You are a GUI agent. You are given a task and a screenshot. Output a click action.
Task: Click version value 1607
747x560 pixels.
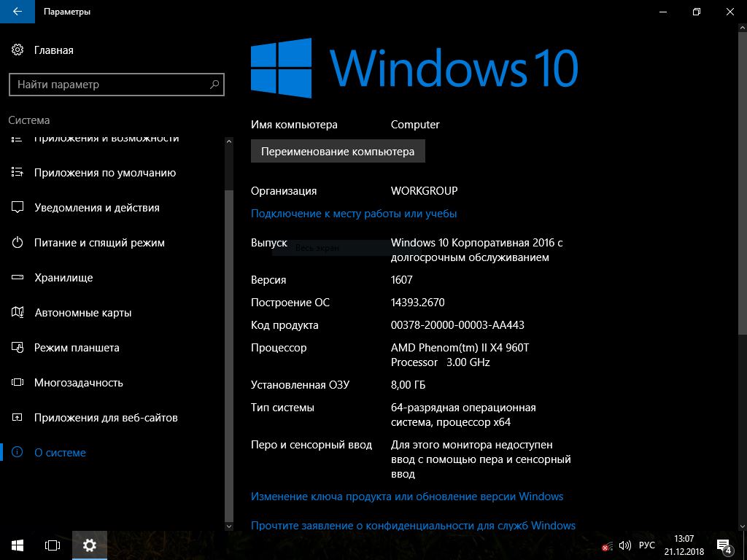(x=402, y=279)
